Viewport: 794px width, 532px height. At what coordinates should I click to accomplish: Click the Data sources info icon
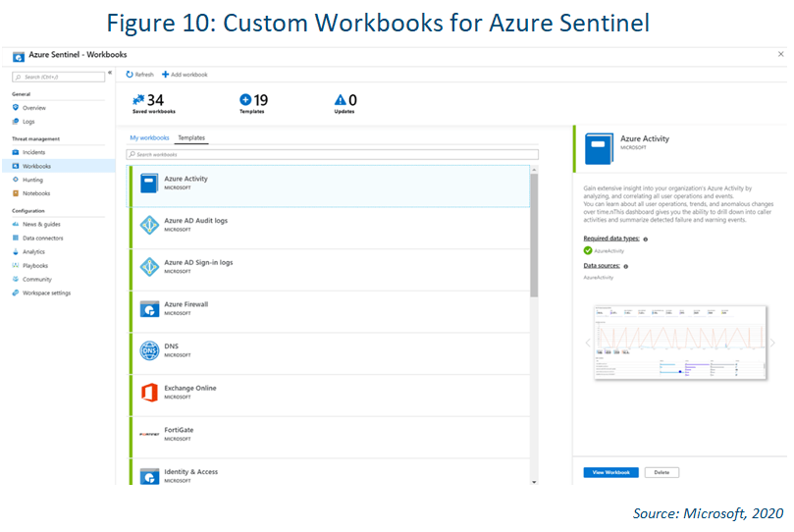[x=626, y=267]
